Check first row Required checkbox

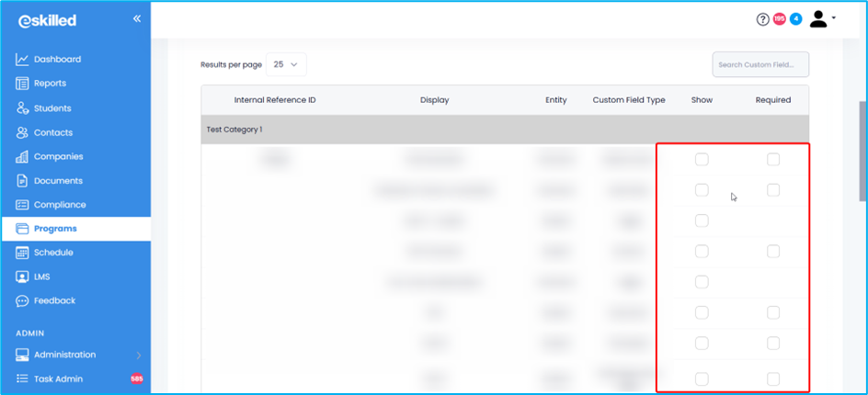point(773,160)
